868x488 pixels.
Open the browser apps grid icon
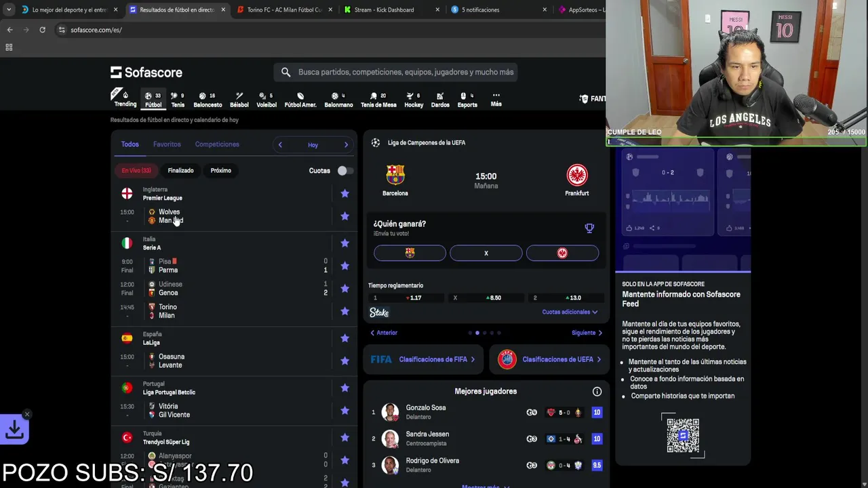[9, 47]
